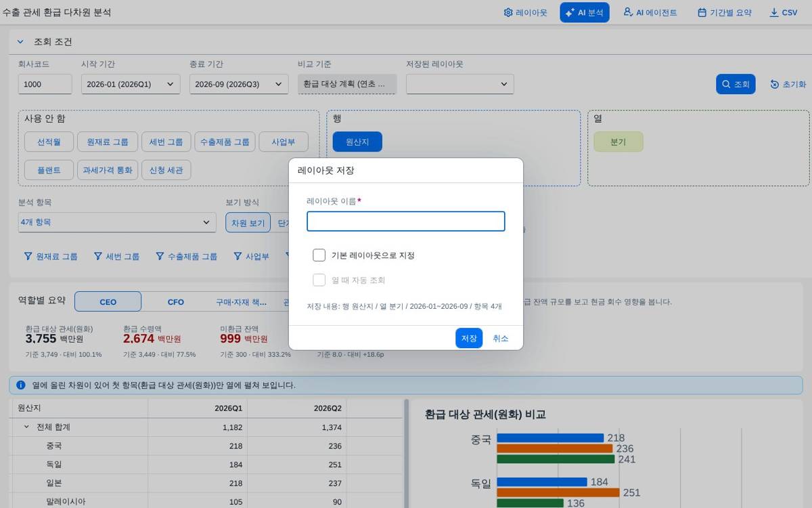
Task: Click the 세번 그룹 dimension chip
Action: pyautogui.click(x=166, y=142)
